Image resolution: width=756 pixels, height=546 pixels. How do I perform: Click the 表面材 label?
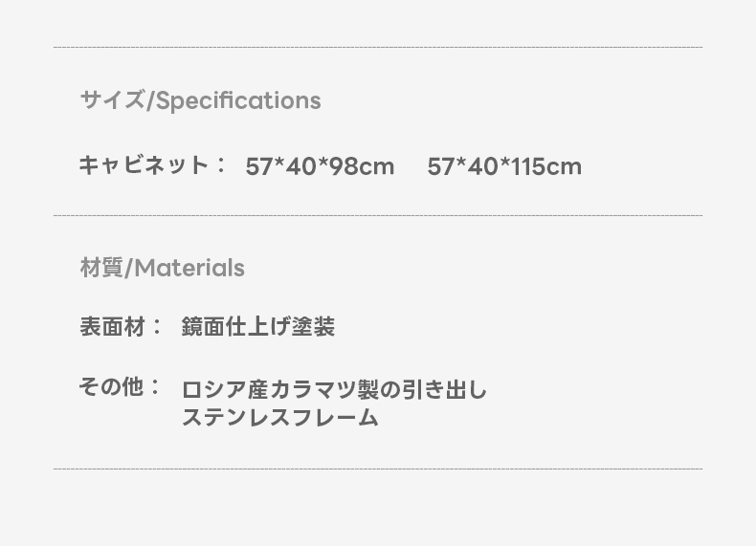pyautogui.click(x=111, y=327)
